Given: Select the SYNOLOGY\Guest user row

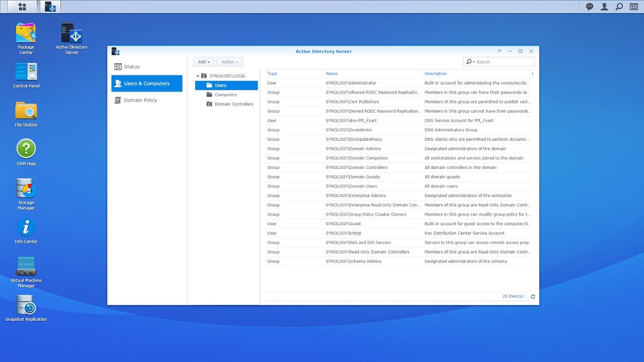Looking at the screenshot, I should point(398,224).
